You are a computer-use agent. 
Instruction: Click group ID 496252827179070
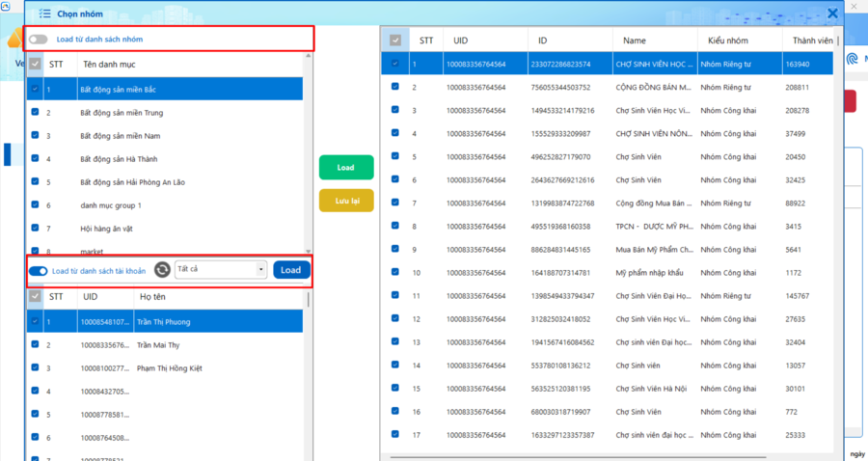(560, 156)
